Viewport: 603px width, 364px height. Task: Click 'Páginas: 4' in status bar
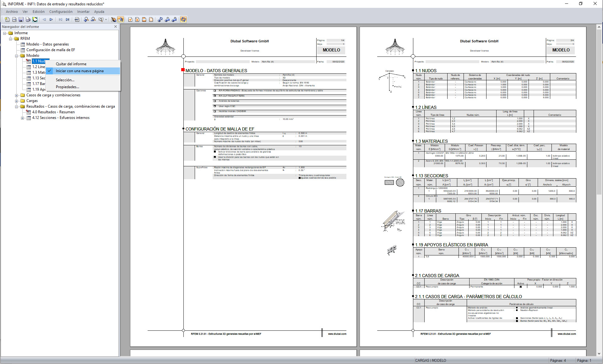click(x=558, y=361)
